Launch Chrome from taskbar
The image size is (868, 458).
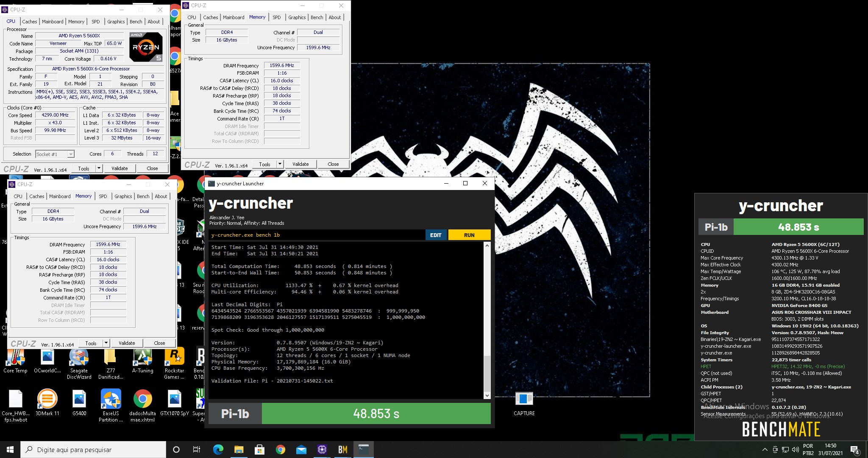(280, 450)
